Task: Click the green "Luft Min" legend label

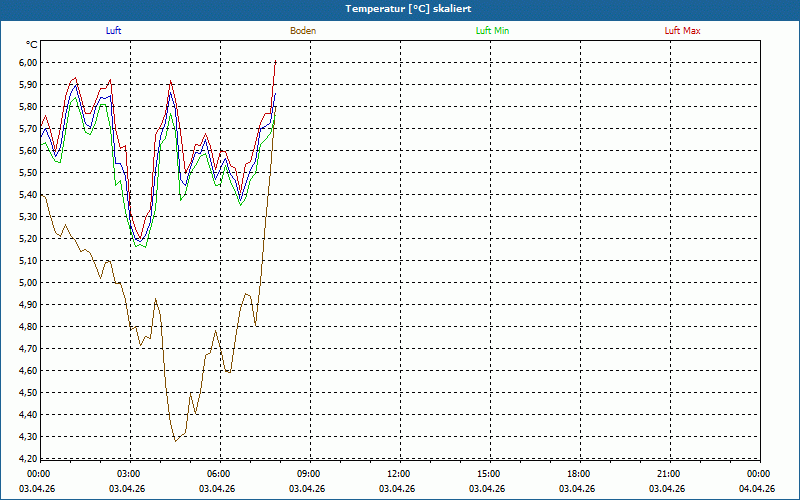Action: click(x=492, y=31)
